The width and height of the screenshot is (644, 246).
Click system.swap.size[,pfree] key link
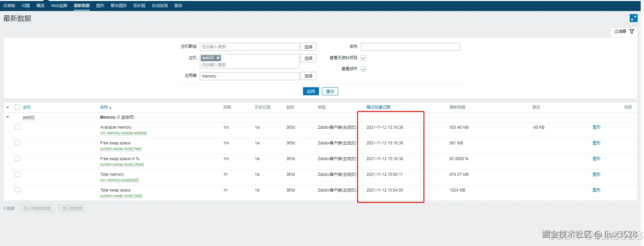[122, 164]
